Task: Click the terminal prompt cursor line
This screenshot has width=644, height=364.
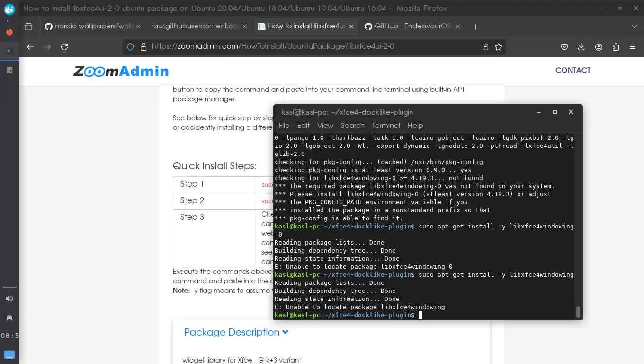Action: [x=348, y=315]
